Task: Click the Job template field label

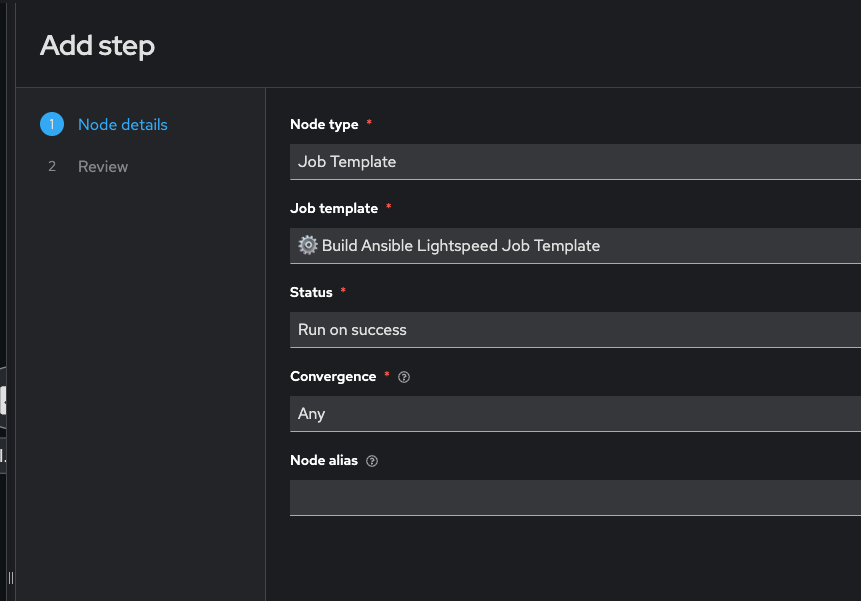Action: (x=334, y=208)
